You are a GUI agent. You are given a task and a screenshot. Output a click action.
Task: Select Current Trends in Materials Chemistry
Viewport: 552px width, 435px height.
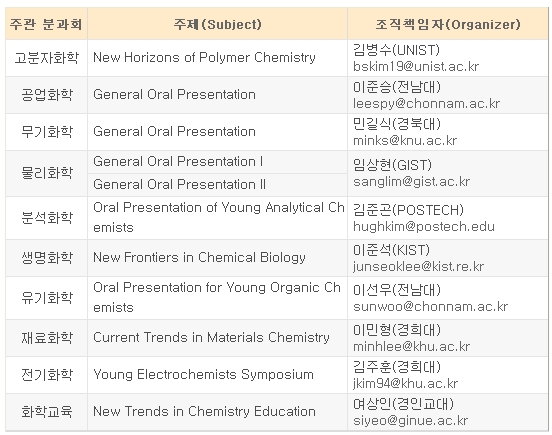tap(211, 338)
